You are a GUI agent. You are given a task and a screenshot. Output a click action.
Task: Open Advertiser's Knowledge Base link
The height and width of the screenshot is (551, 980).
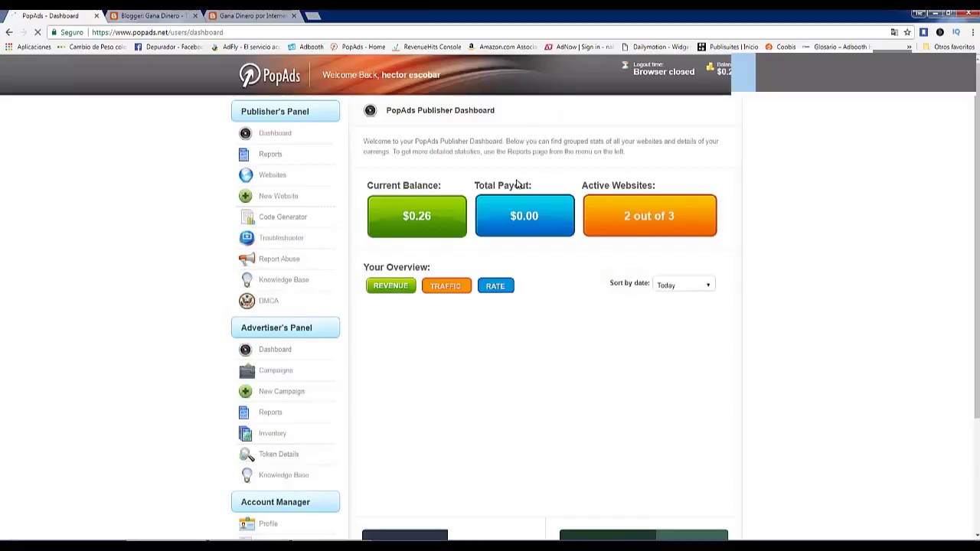[283, 475]
